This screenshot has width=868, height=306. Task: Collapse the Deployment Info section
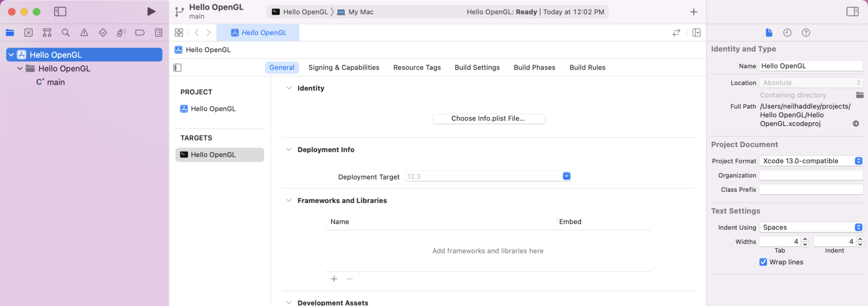(x=289, y=150)
